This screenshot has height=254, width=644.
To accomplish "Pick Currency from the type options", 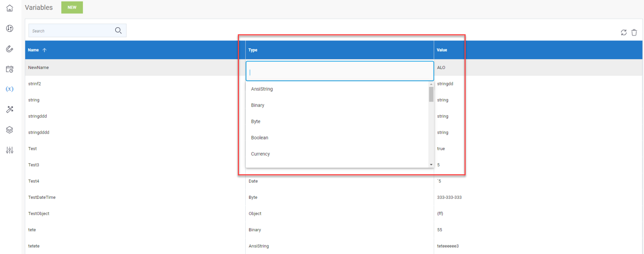I will pos(260,154).
